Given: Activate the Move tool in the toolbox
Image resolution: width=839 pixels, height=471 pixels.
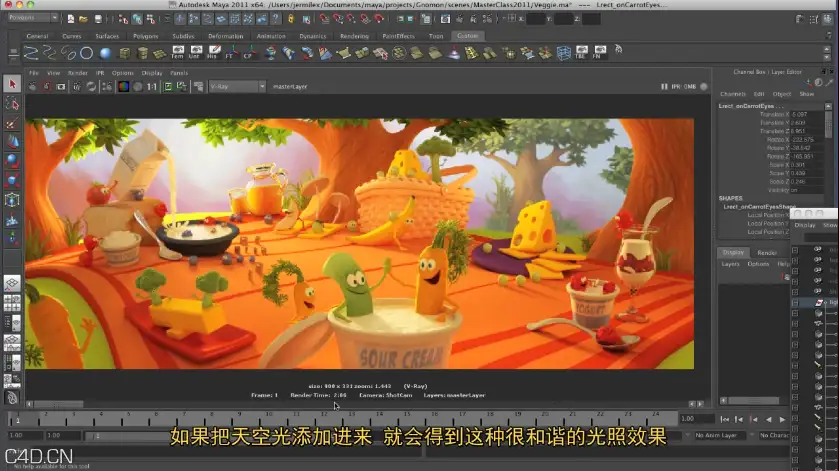Looking at the screenshot, I should [x=12, y=142].
